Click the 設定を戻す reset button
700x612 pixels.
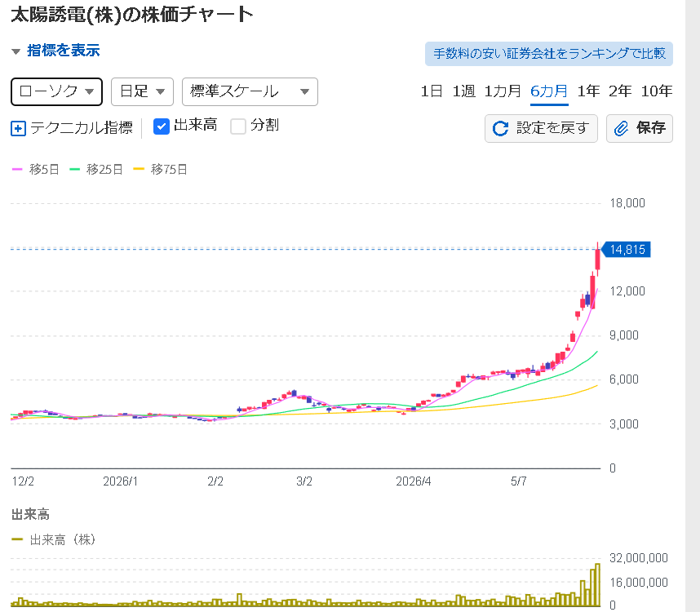[x=541, y=129]
